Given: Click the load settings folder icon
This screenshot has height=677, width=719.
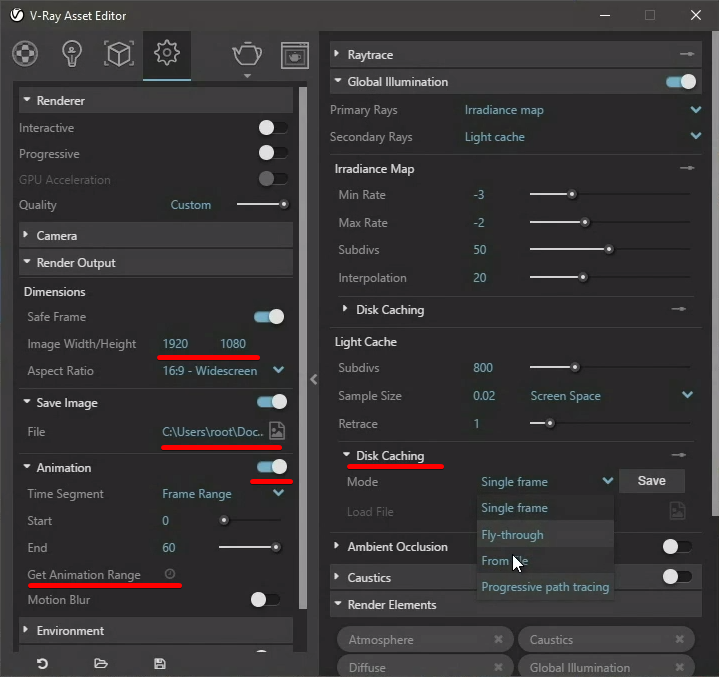Looking at the screenshot, I should (101, 663).
